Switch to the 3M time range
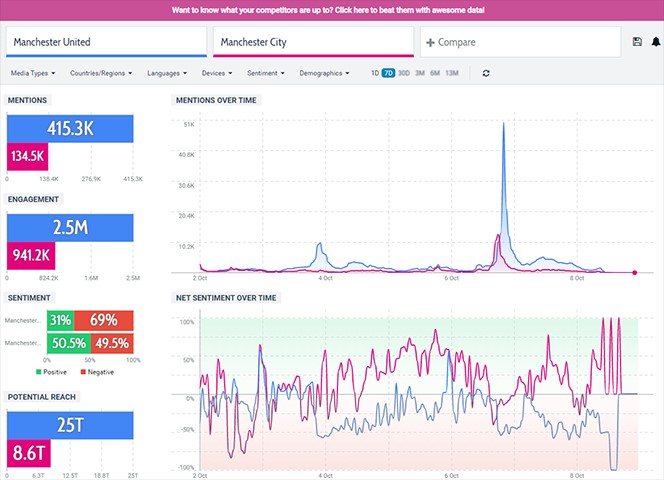Image resolution: width=664 pixels, height=480 pixels. (x=420, y=73)
